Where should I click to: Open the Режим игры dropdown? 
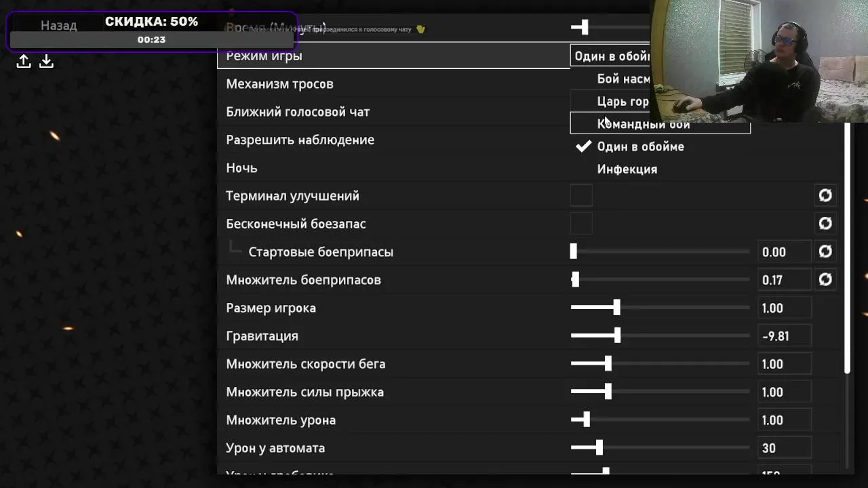(610, 56)
